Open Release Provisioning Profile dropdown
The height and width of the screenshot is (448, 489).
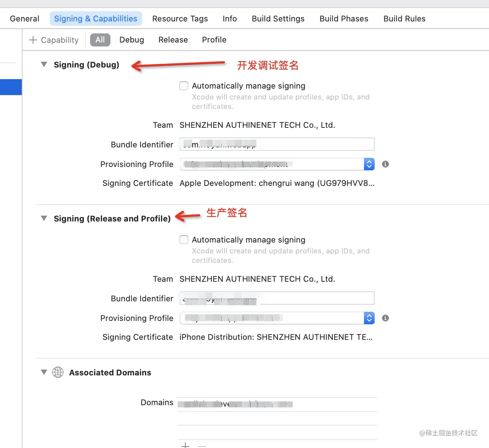[369, 318]
